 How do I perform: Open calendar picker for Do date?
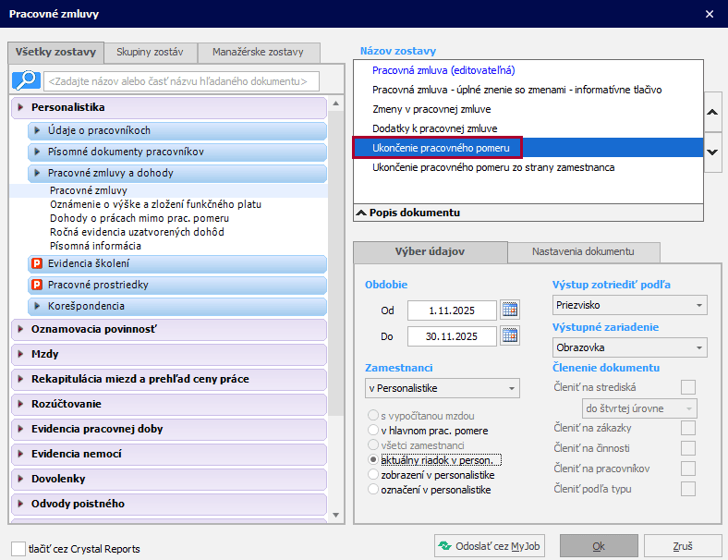[510, 336]
